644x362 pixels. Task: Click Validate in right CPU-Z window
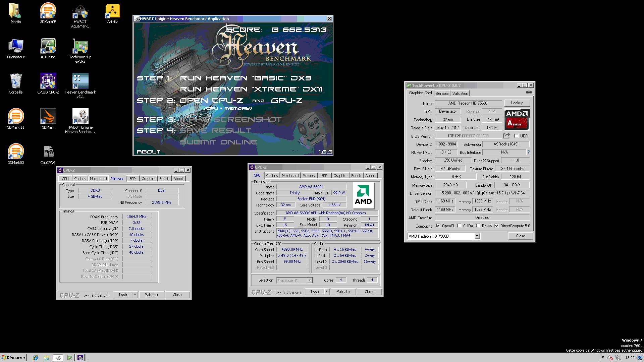[x=343, y=292]
